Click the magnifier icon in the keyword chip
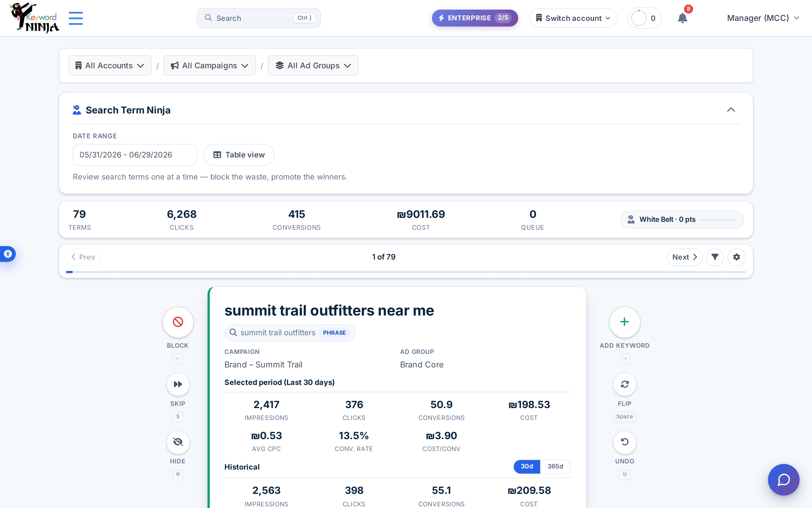 click(233, 333)
